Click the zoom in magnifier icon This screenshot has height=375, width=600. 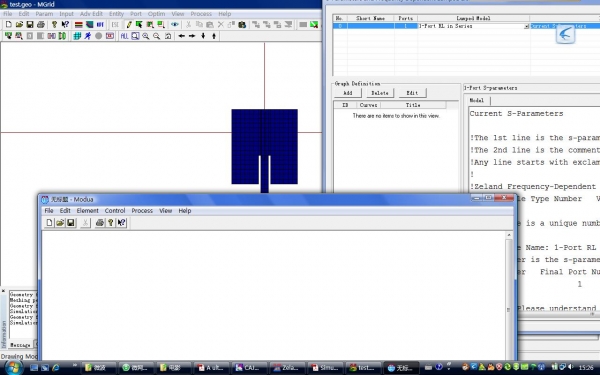146,36
